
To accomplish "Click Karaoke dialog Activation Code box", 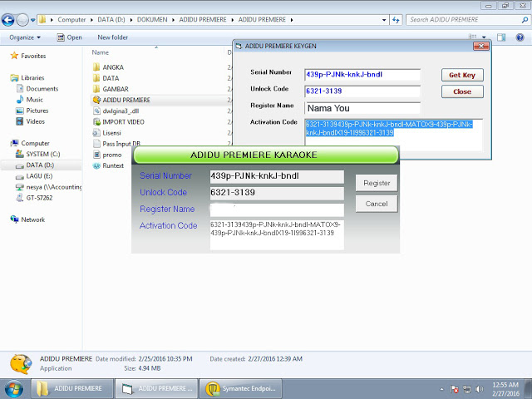I will (277, 234).
